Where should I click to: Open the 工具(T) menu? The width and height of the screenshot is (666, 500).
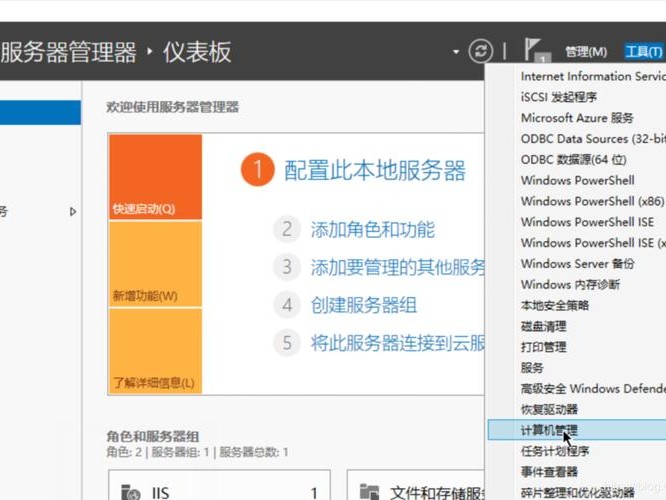point(643,52)
